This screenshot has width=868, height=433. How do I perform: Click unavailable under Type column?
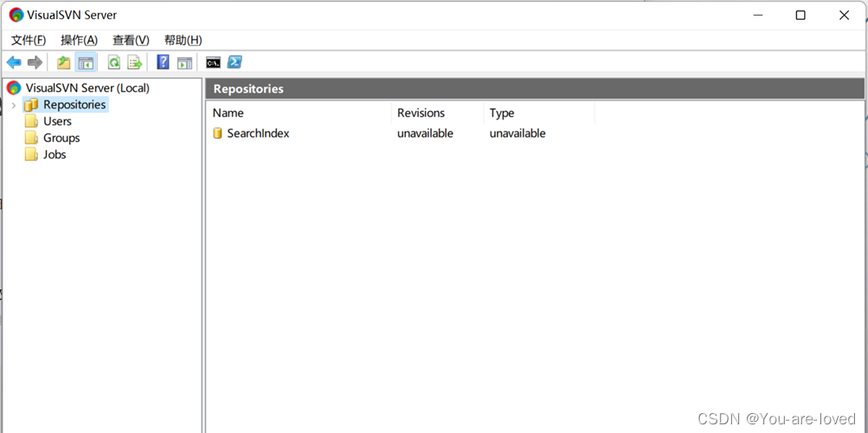pos(518,133)
